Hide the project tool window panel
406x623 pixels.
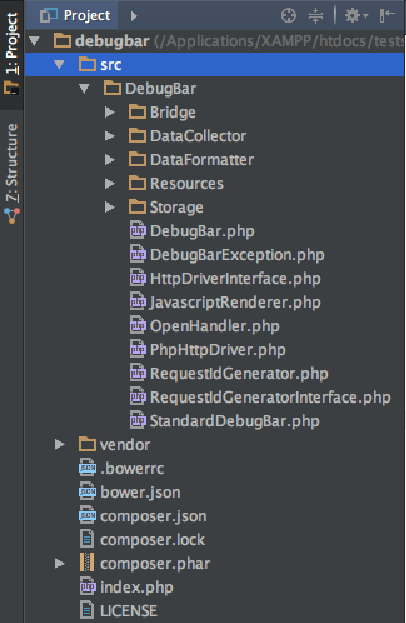click(x=387, y=16)
